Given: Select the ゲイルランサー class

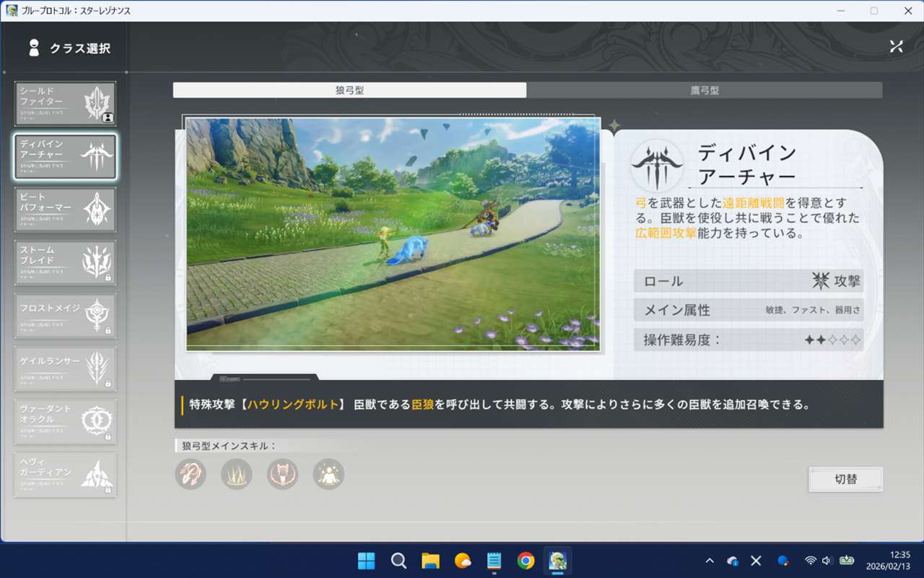Looking at the screenshot, I should [65, 368].
